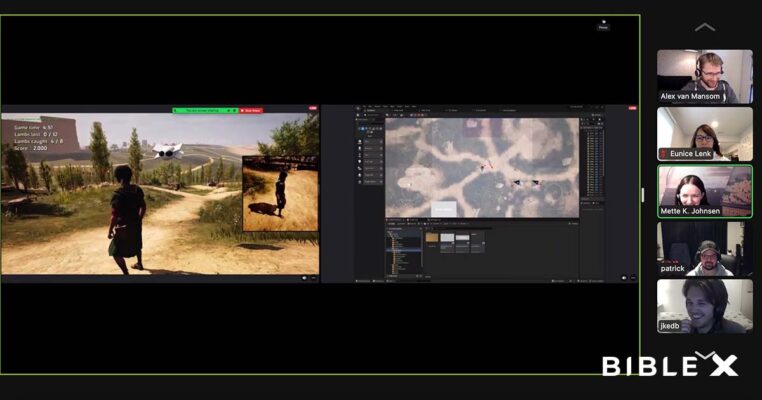Click the 'Score : 2.000' HUD text
This screenshot has height=400, width=762.
tap(31, 148)
